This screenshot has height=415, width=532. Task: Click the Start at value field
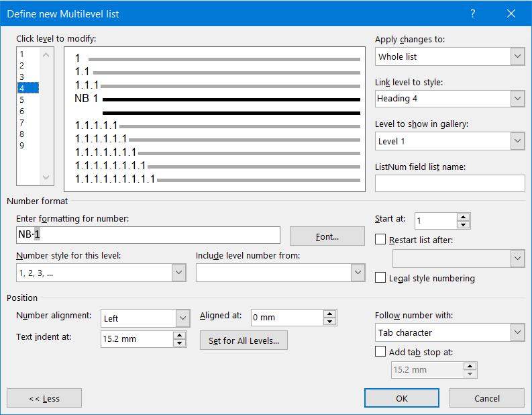click(435, 221)
